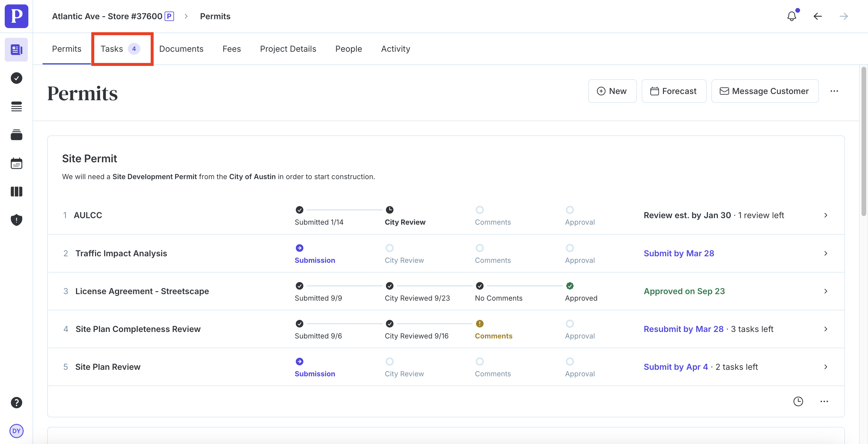Open Site Plan Review row chevron
The height and width of the screenshot is (444, 868).
(x=825, y=367)
